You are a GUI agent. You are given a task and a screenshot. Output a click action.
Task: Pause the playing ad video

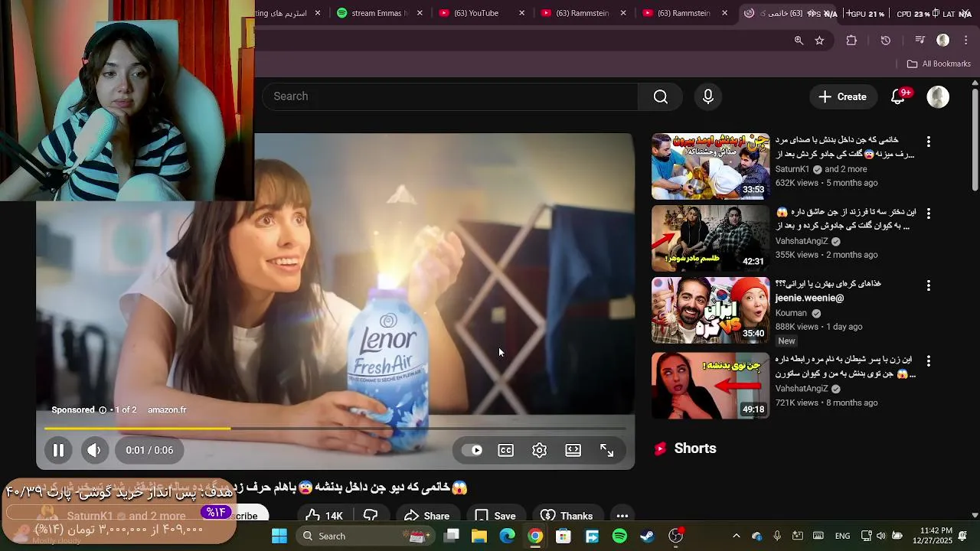pos(57,450)
